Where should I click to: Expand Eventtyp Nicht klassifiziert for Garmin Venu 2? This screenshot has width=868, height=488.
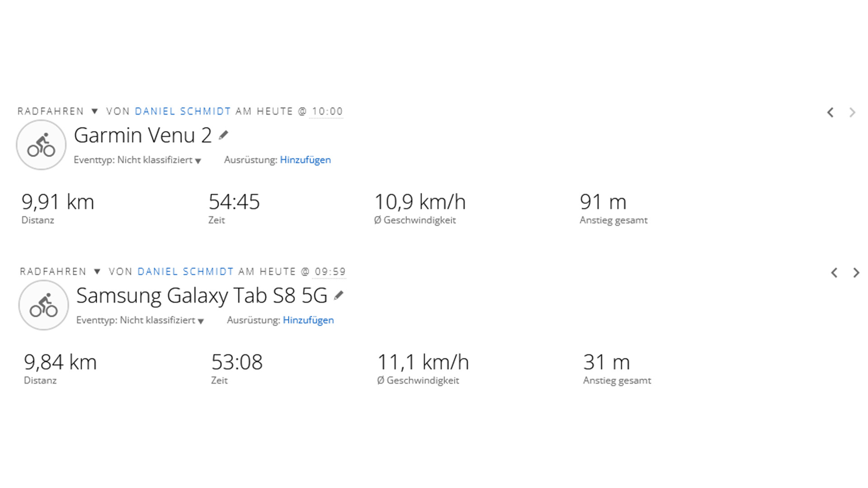[137, 160]
